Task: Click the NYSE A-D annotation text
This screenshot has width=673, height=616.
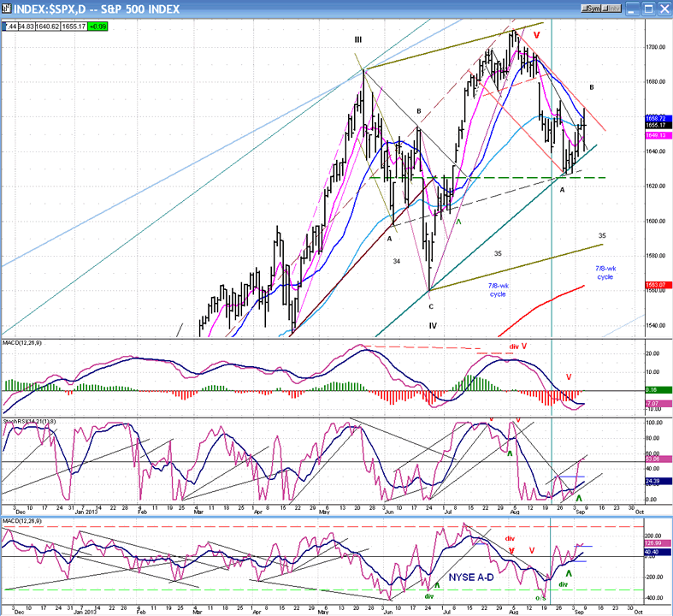Action: pyautogui.click(x=471, y=577)
